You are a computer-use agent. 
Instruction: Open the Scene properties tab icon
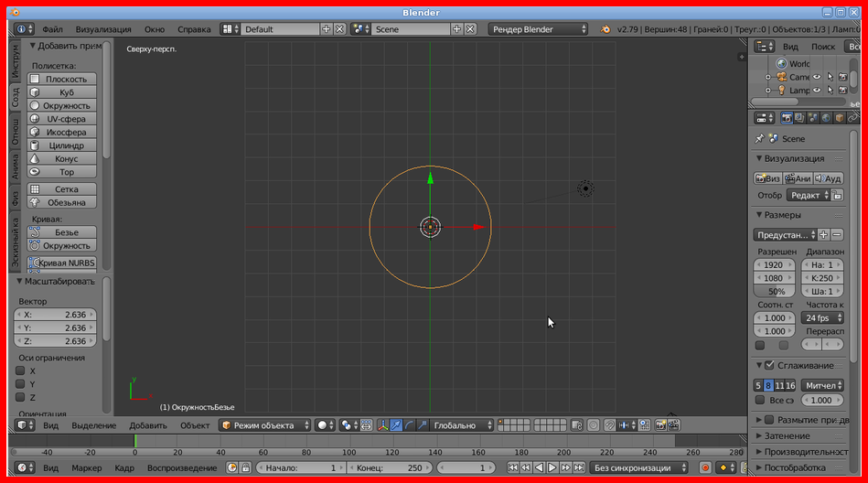(x=813, y=118)
